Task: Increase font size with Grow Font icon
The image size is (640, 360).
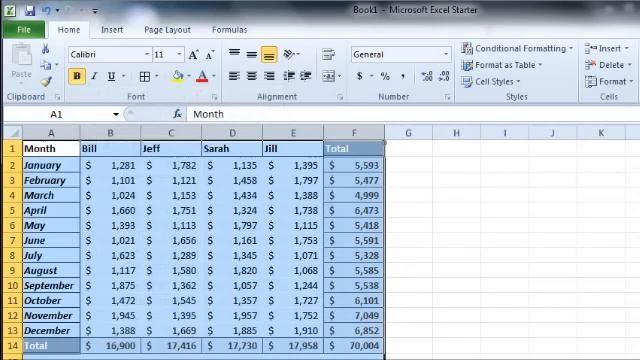Action: [x=193, y=55]
